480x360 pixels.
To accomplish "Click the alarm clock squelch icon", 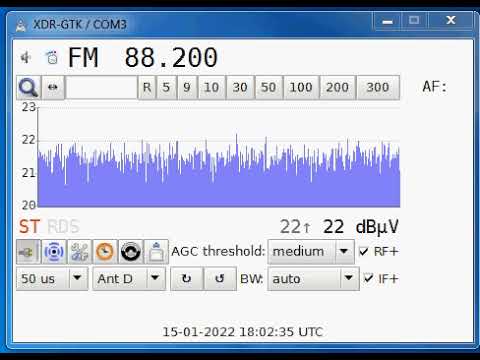I will [x=52, y=58].
